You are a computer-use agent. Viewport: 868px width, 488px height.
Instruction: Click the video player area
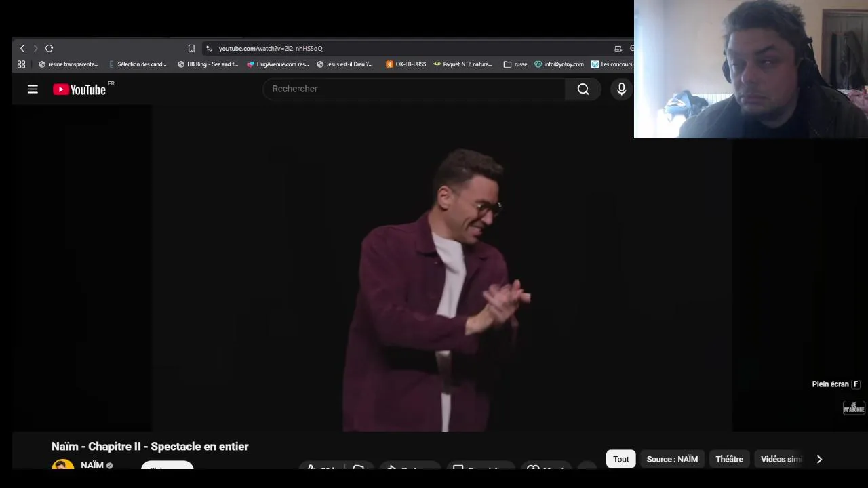(441, 268)
